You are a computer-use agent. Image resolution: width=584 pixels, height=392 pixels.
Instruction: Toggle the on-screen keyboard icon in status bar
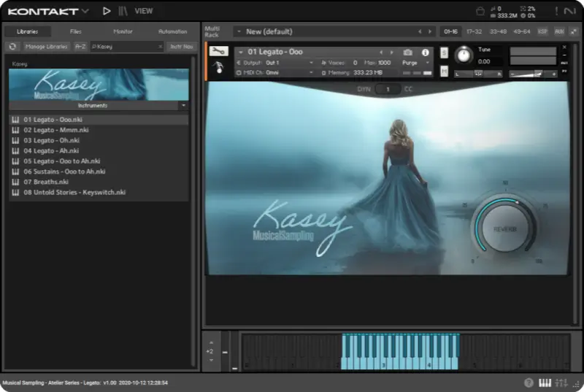(545, 383)
